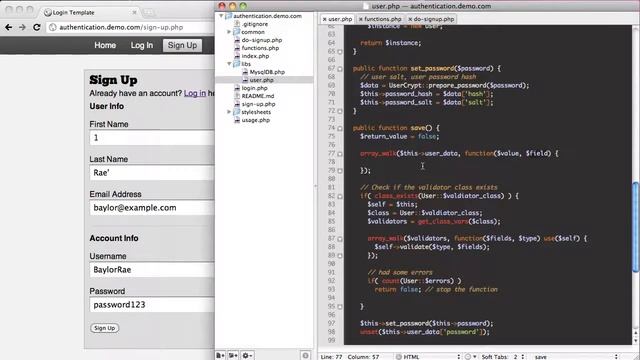
Task: Click the 'Column: 57' status text
Action: point(363,357)
